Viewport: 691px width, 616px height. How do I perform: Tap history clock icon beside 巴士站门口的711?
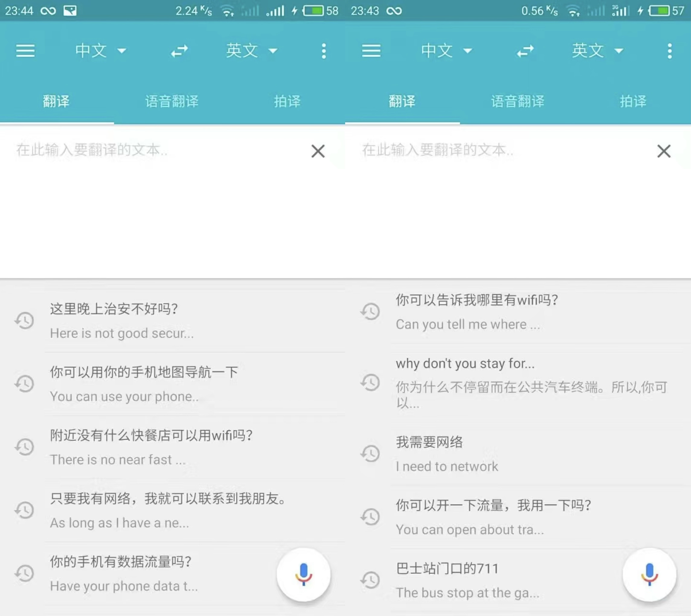pyautogui.click(x=370, y=580)
